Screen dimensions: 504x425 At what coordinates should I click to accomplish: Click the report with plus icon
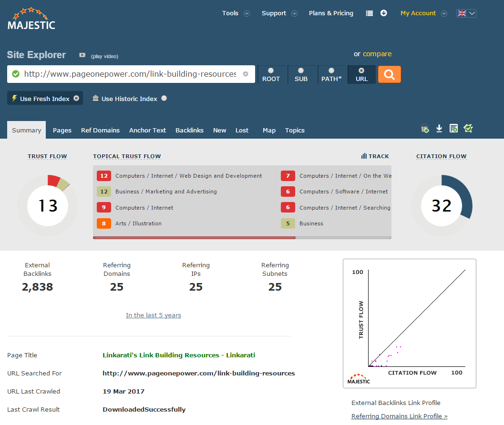[x=453, y=129]
